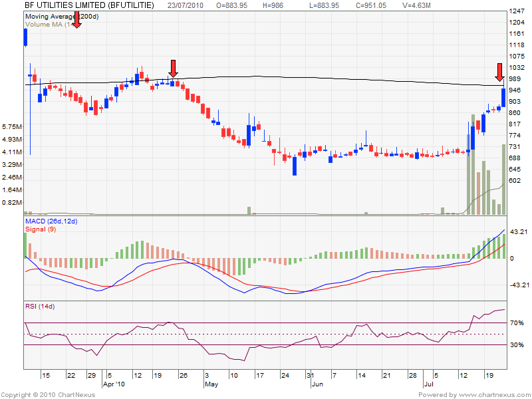Select the Volume MA legend label
The height and width of the screenshot is (399, 532).
pyautogui.click(x=48, y=24)
